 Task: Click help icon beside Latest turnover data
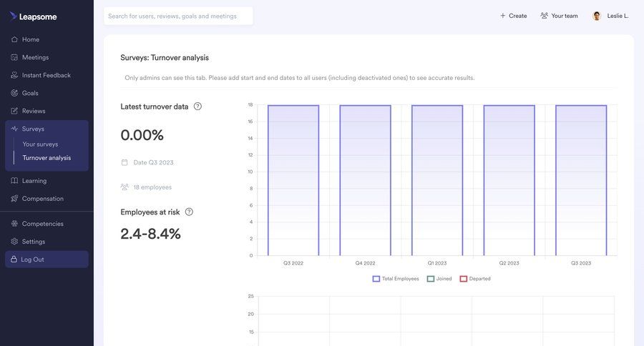(x=197, y=107)
